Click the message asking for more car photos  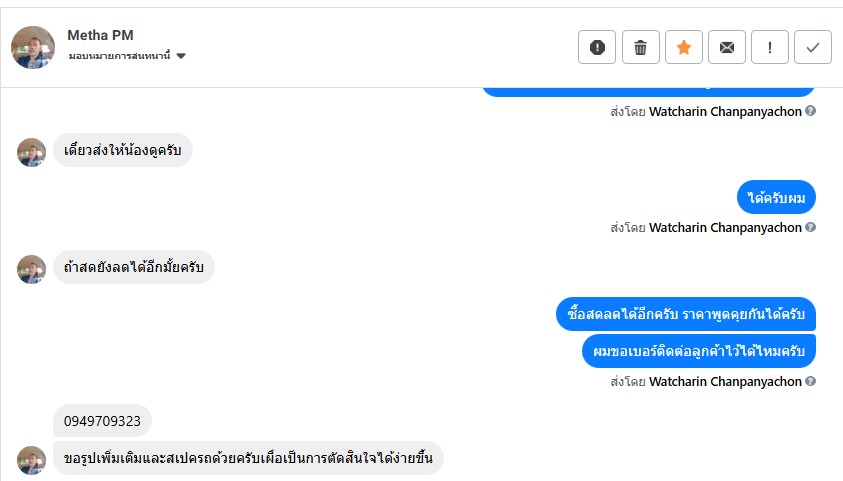247,458
